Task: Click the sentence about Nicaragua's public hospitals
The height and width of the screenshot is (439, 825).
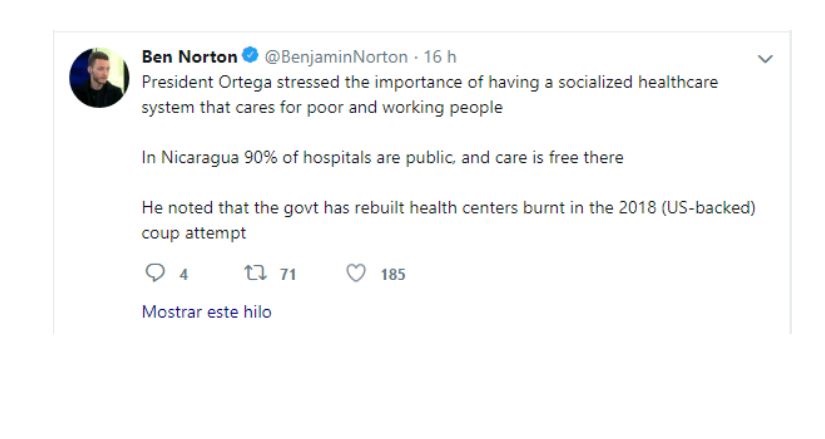Action: [x=383, y=157]
